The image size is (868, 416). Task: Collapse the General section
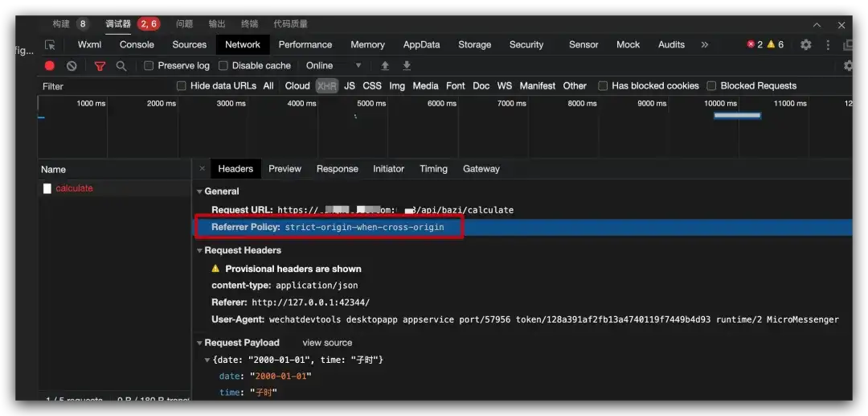pyautogui.click(x=199, y=192)
